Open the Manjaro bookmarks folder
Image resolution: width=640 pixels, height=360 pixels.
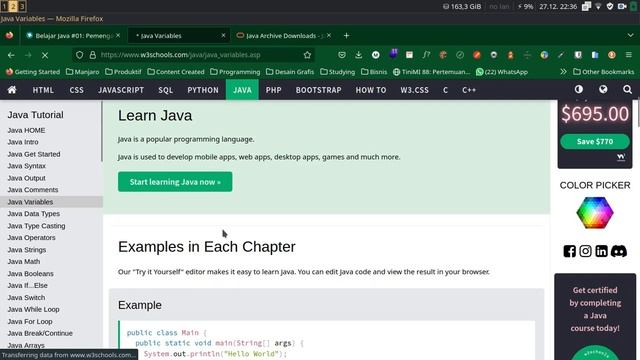(82, 72)
